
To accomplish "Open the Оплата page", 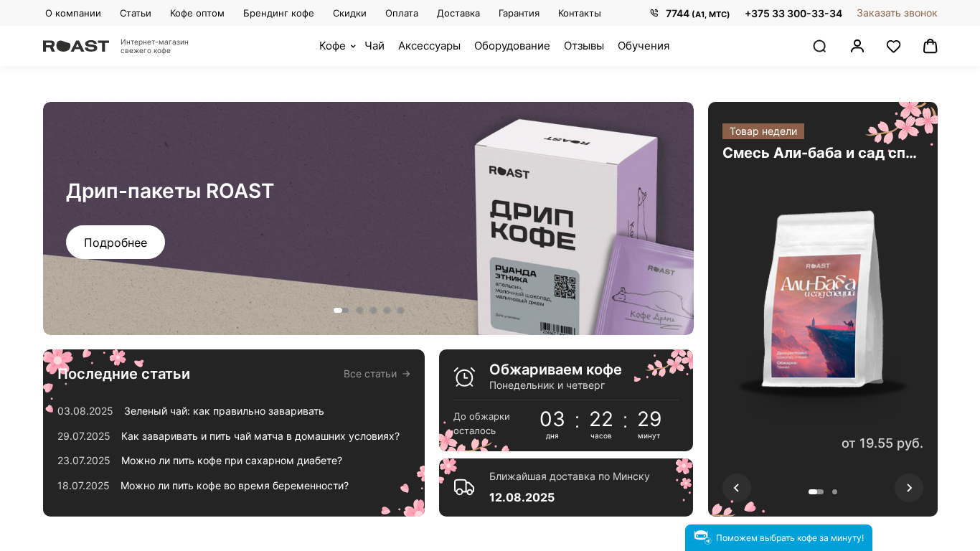I will [x=402, y=13].
